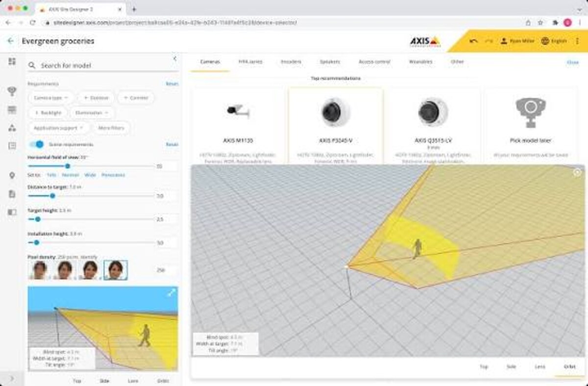Click the AXIS M1135 camera image
This screenshot has height=386, width=588.
point(238,112)
